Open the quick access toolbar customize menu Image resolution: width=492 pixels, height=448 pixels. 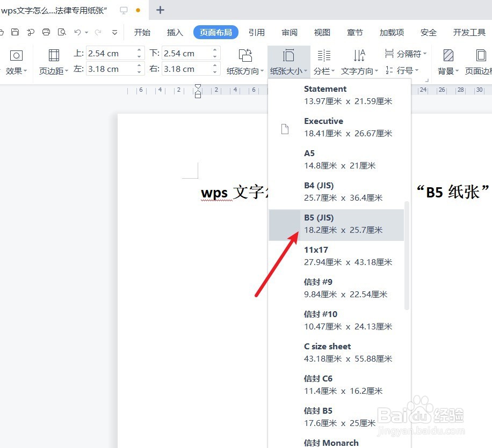click(113, 33)
